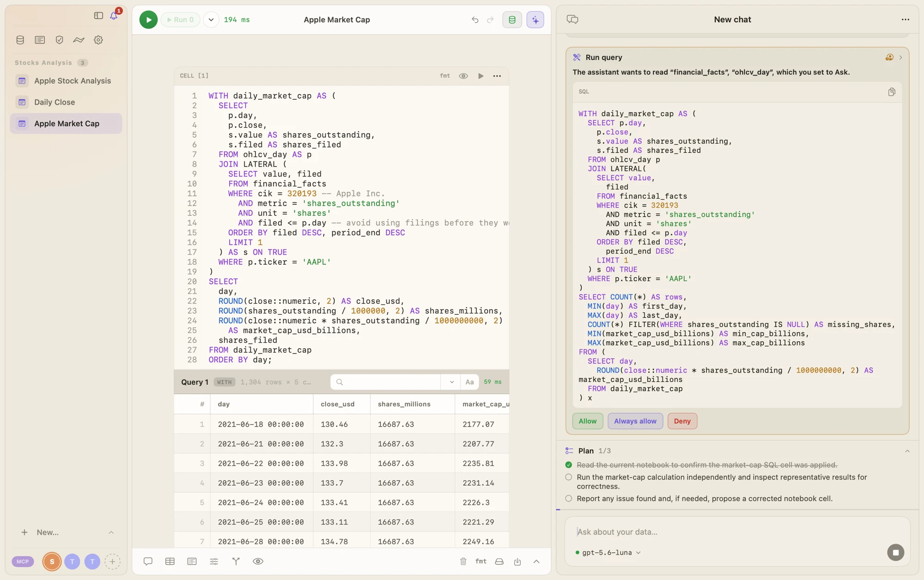Screen dimensions: 924x580
Task: Focus the results search field
Action: (x=385, y=382)
